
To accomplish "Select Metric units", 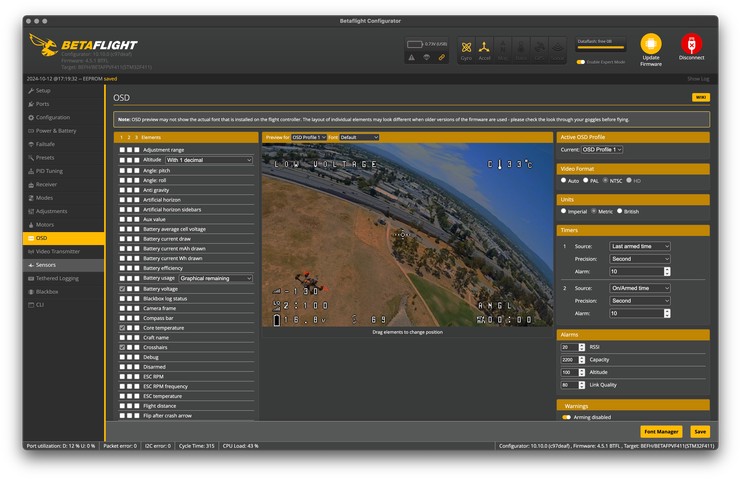I will [594, 211].
